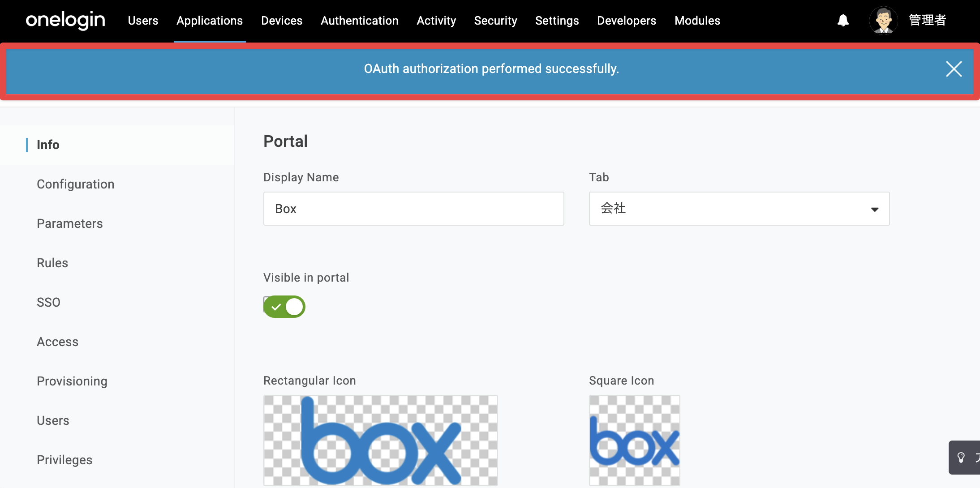Open the Devices menu
The width and height of the screenshot is (980, 488).
[x=282, y=21]
